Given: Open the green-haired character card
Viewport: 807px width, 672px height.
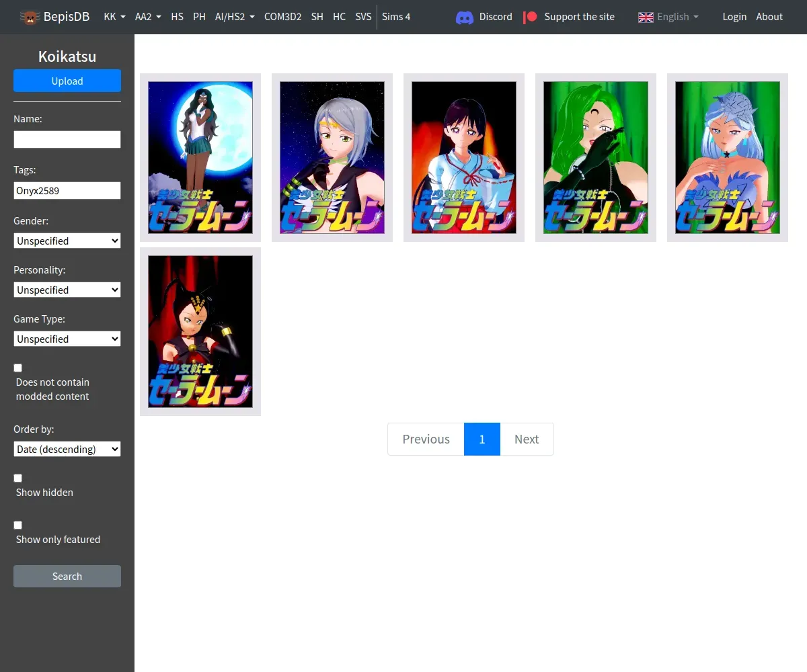Looking at the screenshot, I should pyautogui.click(x=596, y=157).
